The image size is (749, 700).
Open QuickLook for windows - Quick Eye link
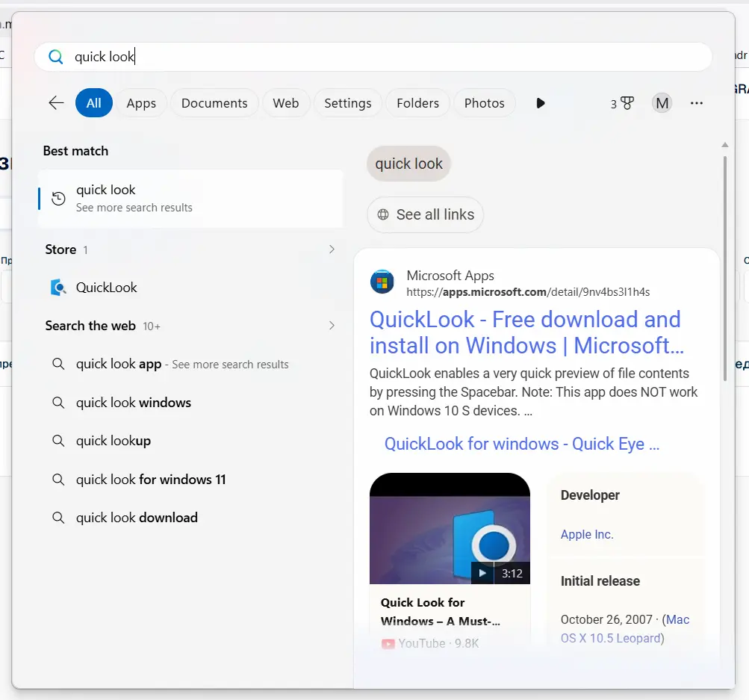click(522, 444)
